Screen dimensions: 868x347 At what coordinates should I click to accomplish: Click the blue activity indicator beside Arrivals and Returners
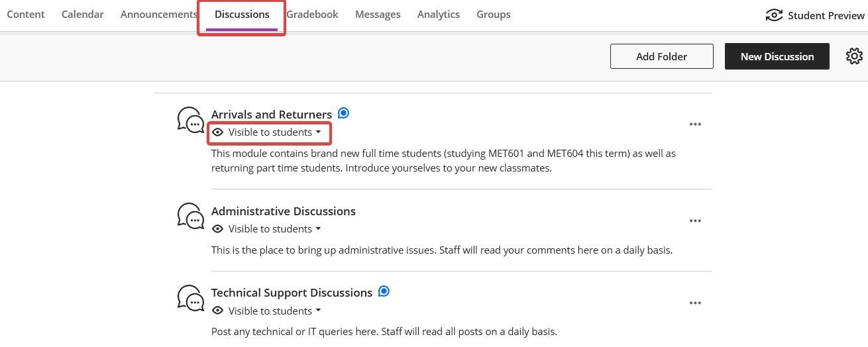343,113
